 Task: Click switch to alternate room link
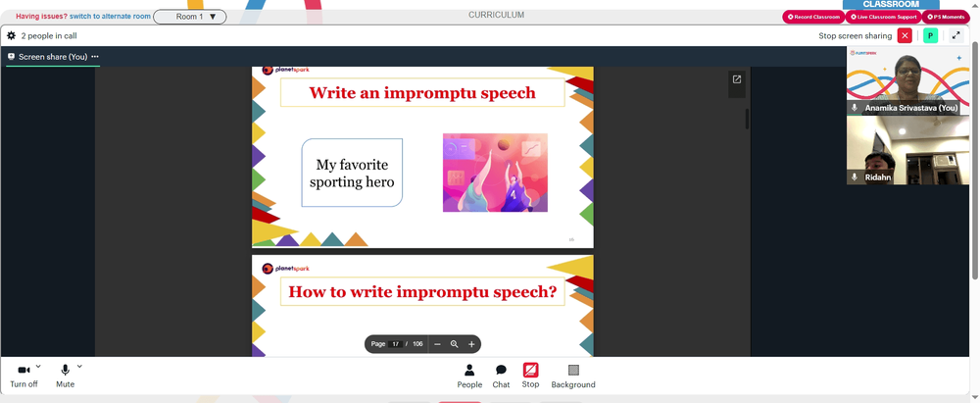[110, 17]
